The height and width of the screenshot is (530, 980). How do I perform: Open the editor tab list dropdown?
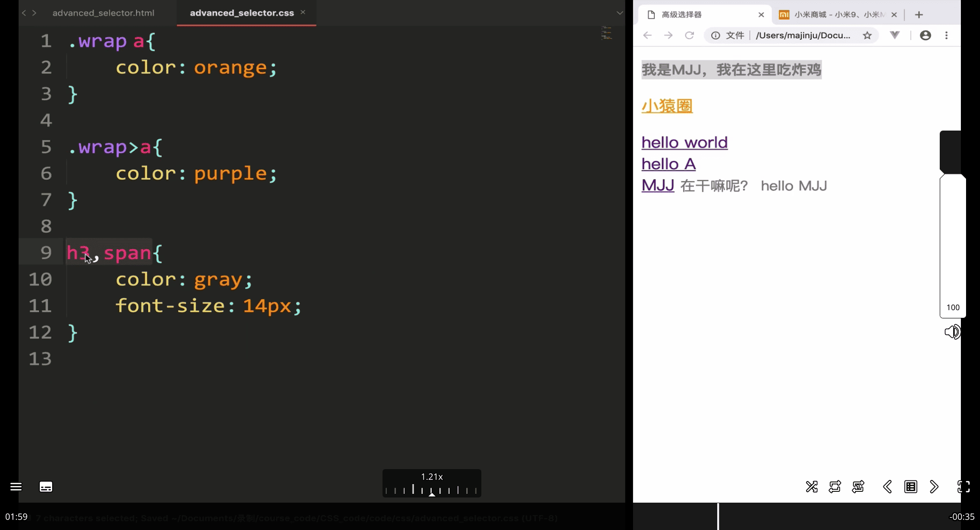click(620, 13)
